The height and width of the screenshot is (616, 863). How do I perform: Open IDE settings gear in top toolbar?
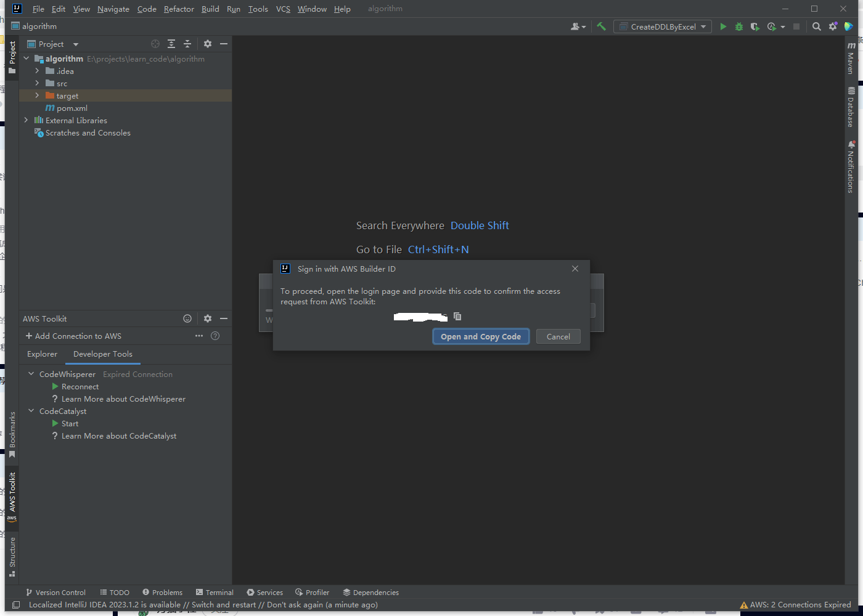833,26
